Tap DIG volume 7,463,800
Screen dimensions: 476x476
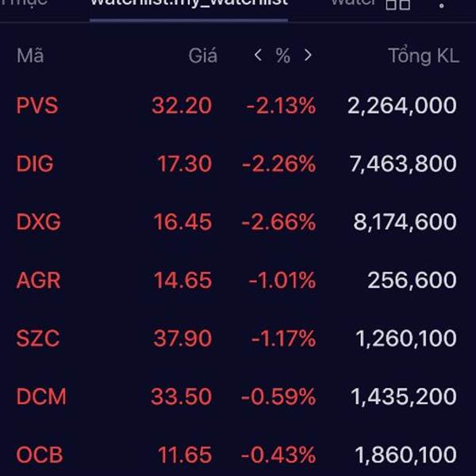tap(403, 164)
